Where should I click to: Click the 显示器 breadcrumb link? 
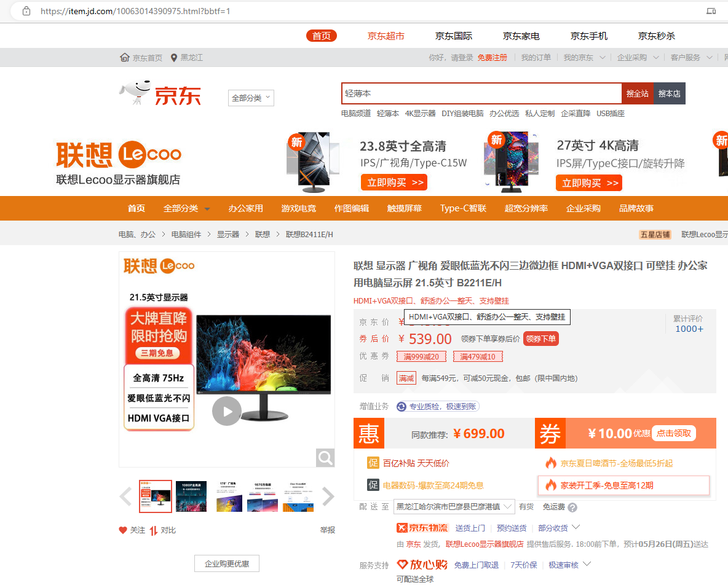click(x=228, y=234)
